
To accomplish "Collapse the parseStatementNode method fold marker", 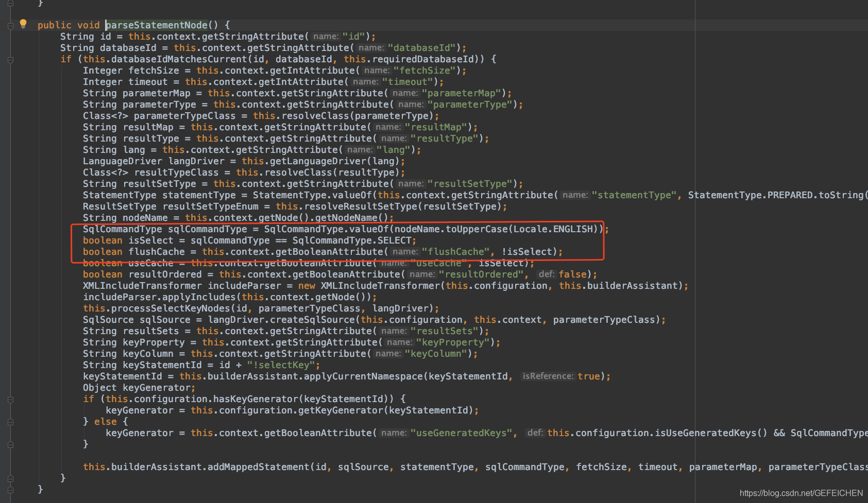I will point(10,26).
